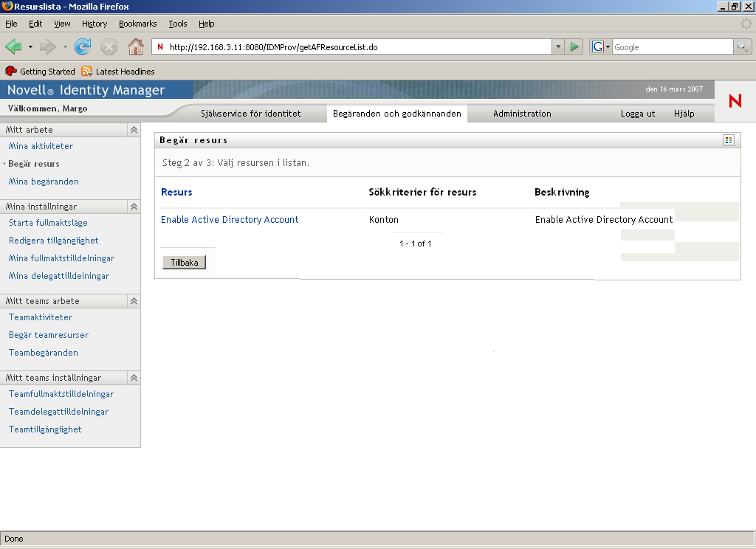Open Enable Active Directory Account resource link
This screenshot has height=549, width=756.
(230, 220)
